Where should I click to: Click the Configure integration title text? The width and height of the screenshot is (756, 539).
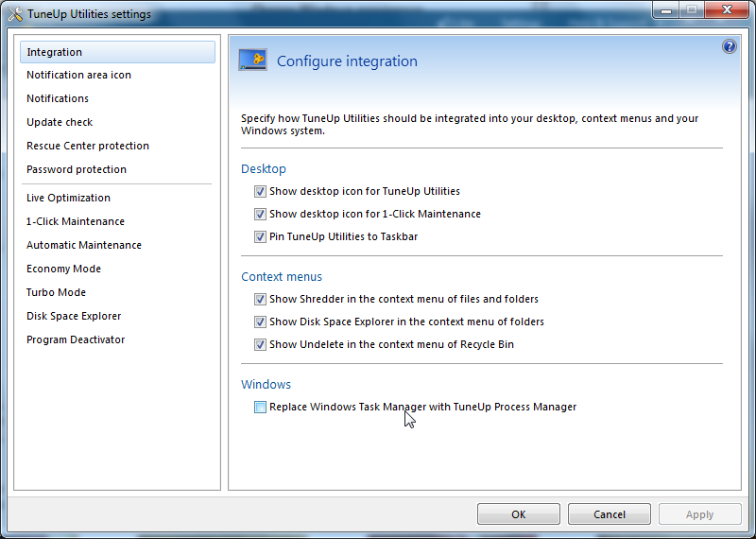coord(347,61)
